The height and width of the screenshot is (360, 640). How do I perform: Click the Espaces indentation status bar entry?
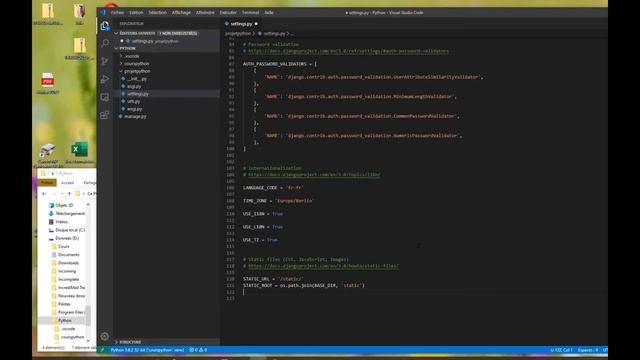(x=588, y=350)
